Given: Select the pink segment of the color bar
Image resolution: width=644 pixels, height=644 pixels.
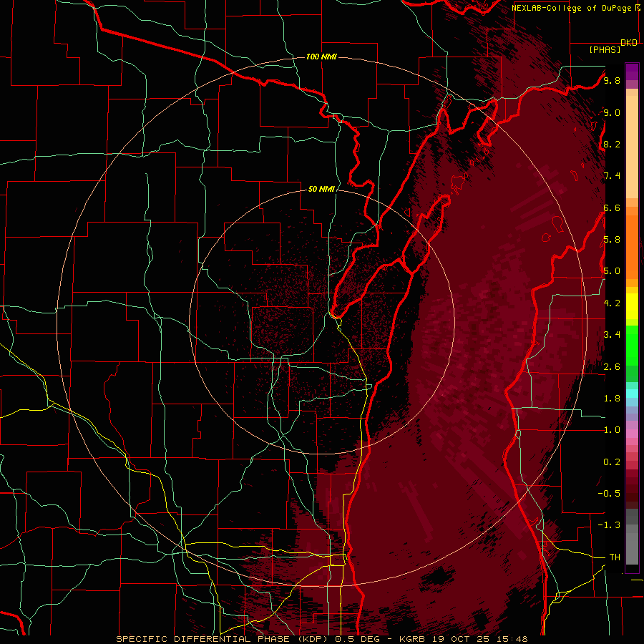Looking at the screenshot, I should (x=632, y=434).
